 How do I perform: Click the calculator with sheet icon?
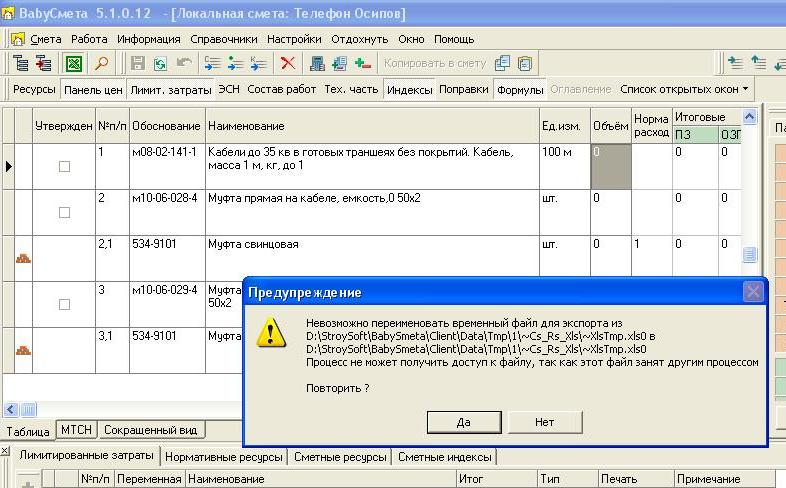[x=339, y=64]
